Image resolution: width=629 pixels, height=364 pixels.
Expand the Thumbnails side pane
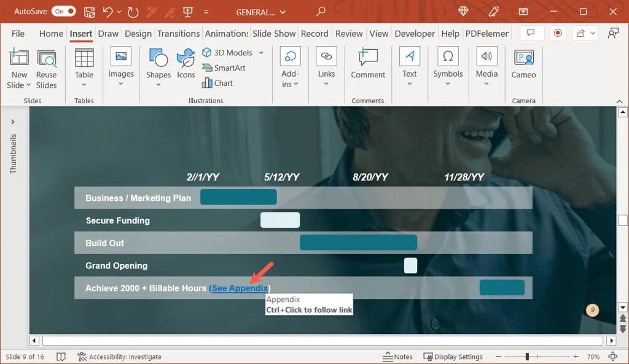[x=12, y=121]
